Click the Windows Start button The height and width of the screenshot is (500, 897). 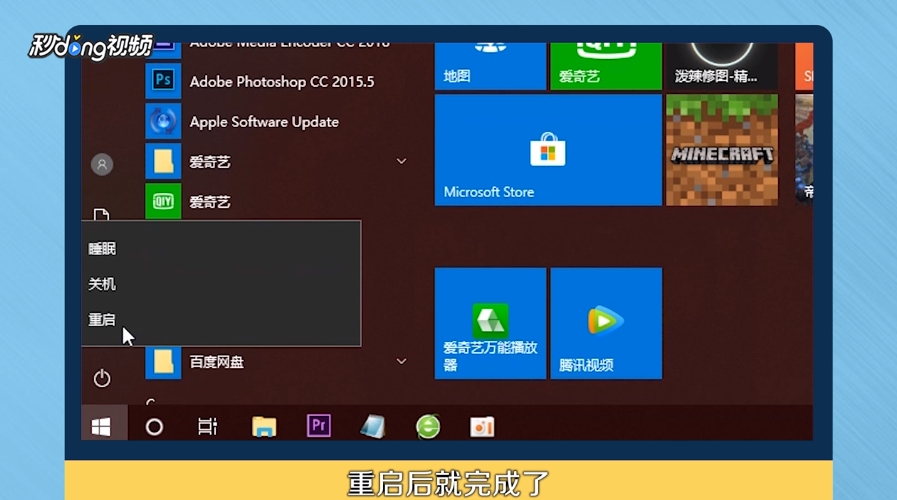pyautogui.click(x=102, y=426)
